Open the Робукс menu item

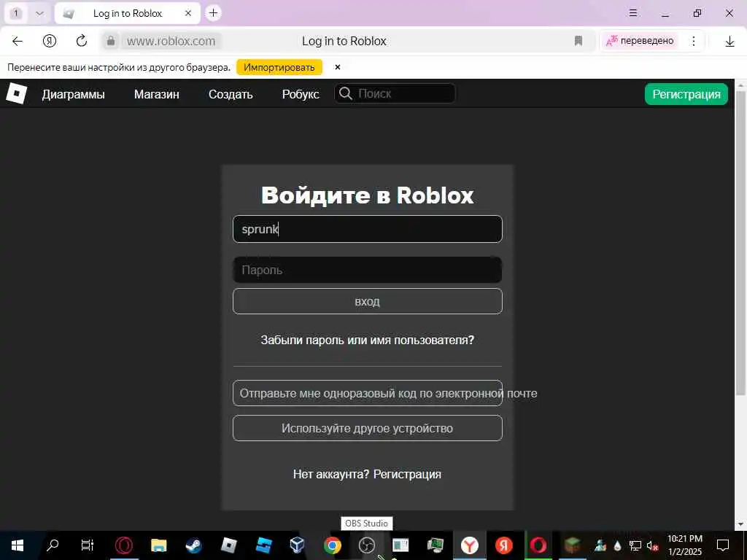click(301, 94)
